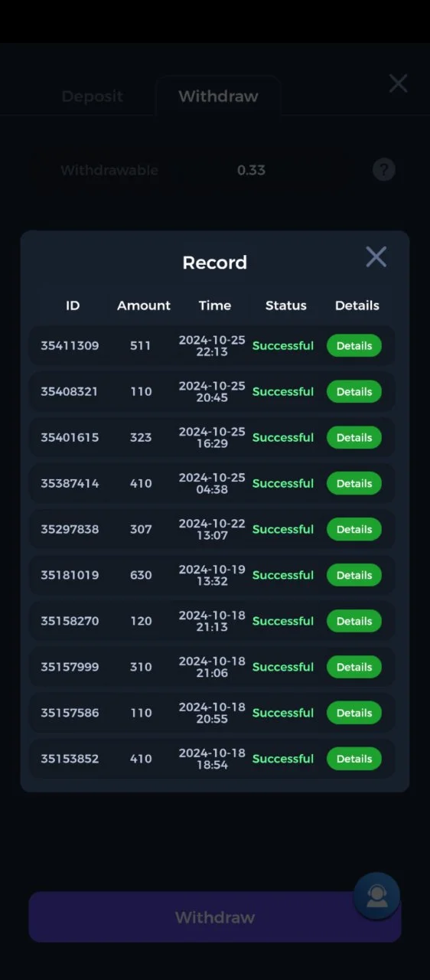Close the Record popup

(x=376, y=256)
